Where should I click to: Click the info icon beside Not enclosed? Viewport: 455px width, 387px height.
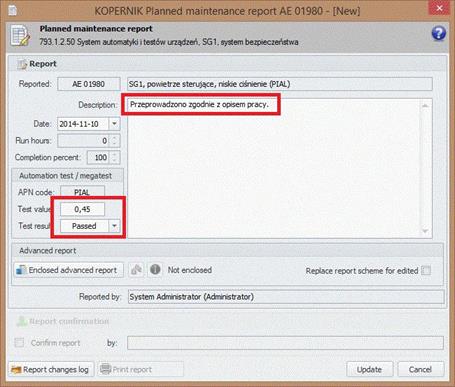point(155,269)
